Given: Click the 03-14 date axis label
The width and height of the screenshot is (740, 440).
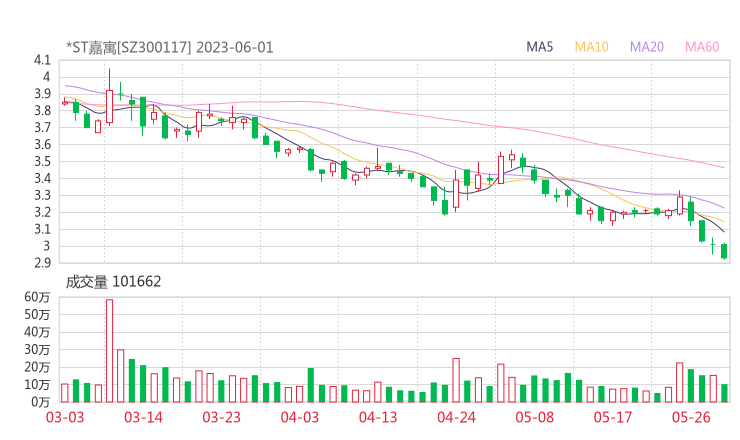Looking at the screenshot, I should (x=143, y=417).
